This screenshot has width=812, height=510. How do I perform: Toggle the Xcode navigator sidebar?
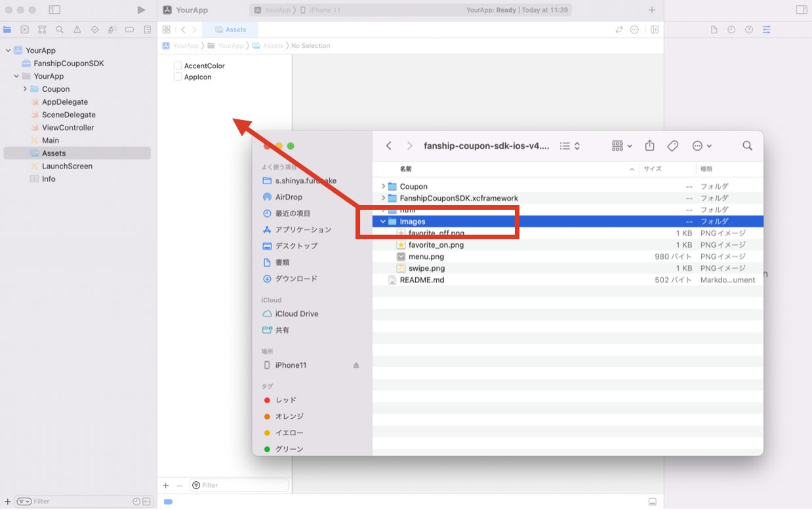[54, 10]
